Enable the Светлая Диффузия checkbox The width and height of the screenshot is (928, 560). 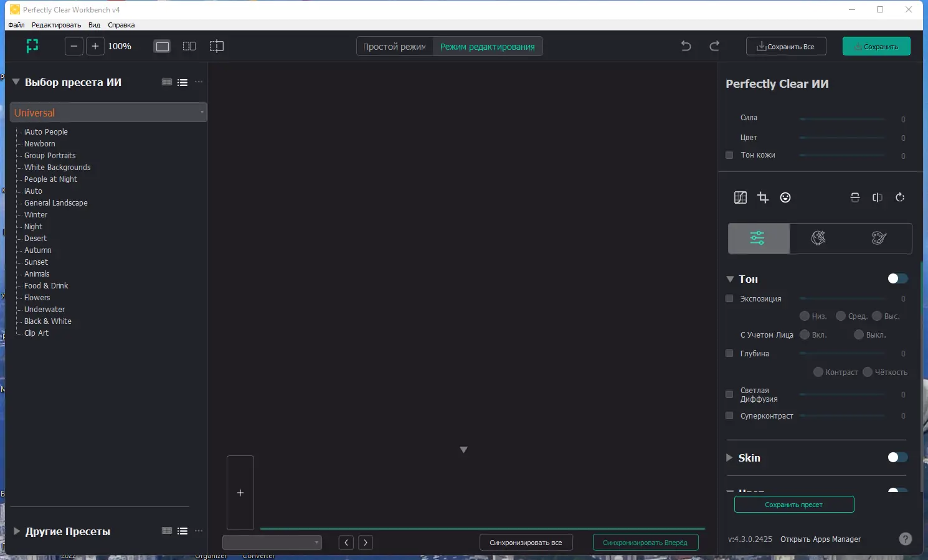point(729,394)
